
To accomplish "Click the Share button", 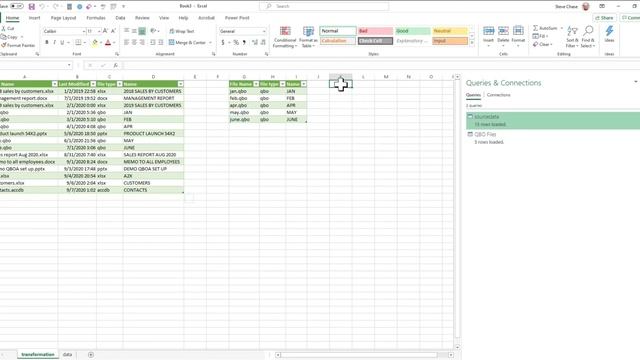I will tap(604, 18).
